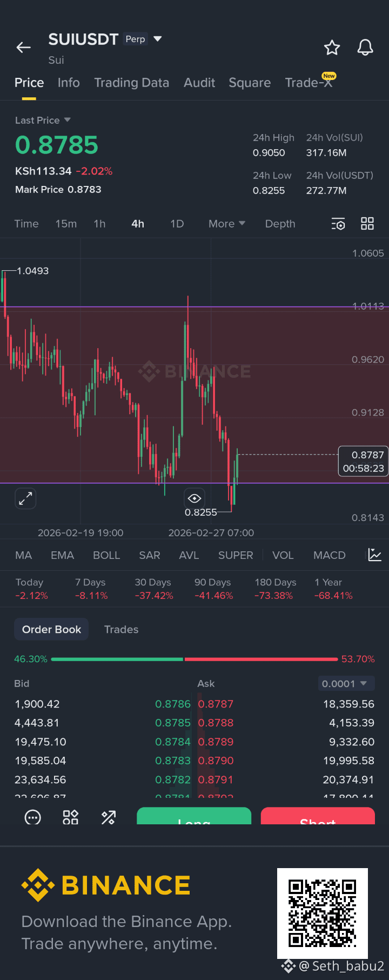Tap the 24h Low 0.8255 value
The height and width of the screenshot is (980, 389).
[269, 191]
